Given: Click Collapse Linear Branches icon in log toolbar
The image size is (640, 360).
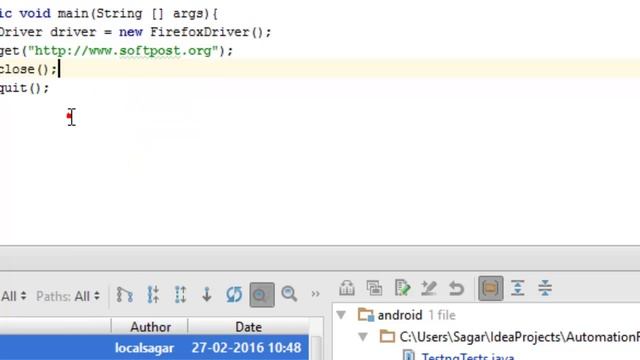Looking at the screenshot, I should (x=153, y=294).
